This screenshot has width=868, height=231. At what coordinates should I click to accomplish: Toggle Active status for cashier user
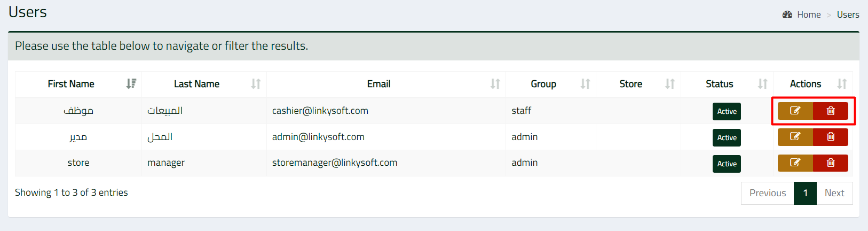click(727, 111)
